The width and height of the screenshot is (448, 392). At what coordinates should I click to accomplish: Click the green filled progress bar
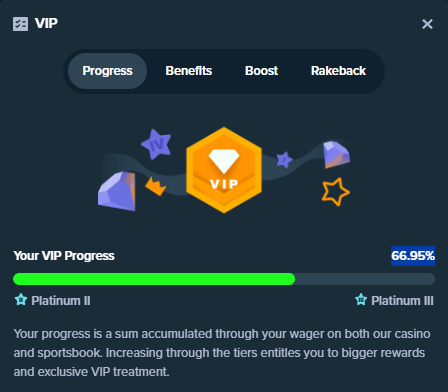[x=154, y=279]
